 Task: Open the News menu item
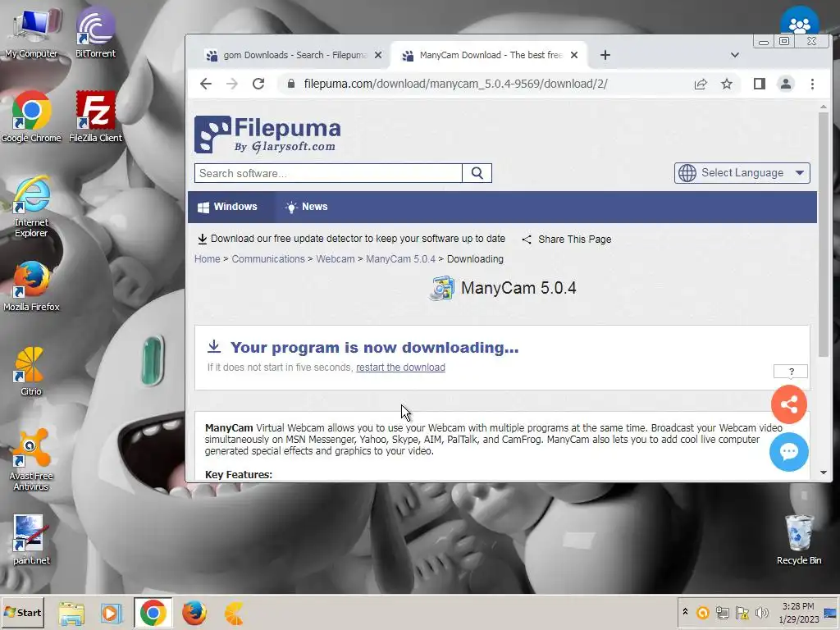(x=307, y=207)
